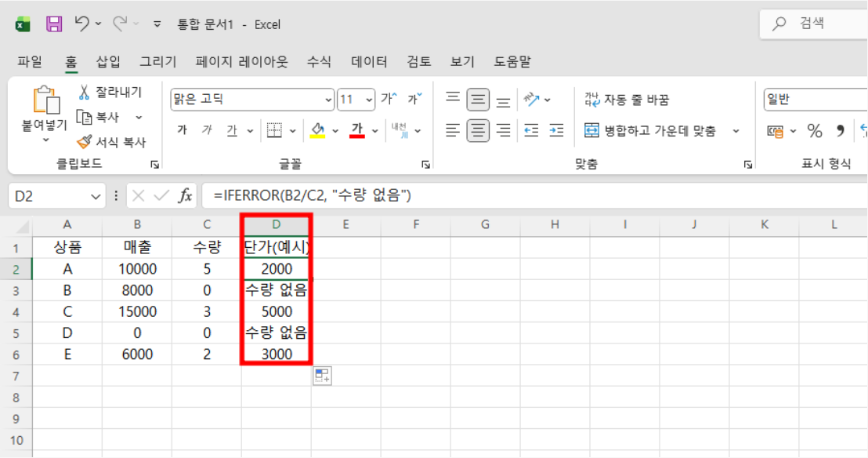Toggle Wrap Text (자동 줄 바꿈)

(x=627, y=100)
